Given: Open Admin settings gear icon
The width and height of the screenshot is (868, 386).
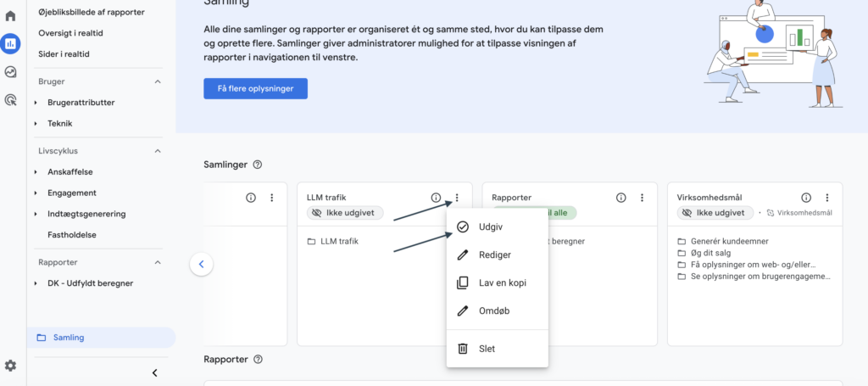Looking at the screenshot, I should coord(10,366).
